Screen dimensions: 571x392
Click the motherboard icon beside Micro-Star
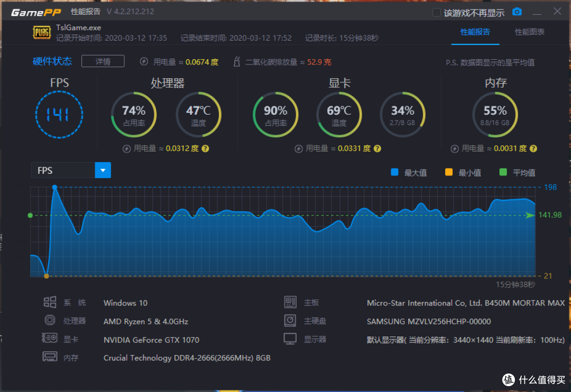click(x=290, y=302)
